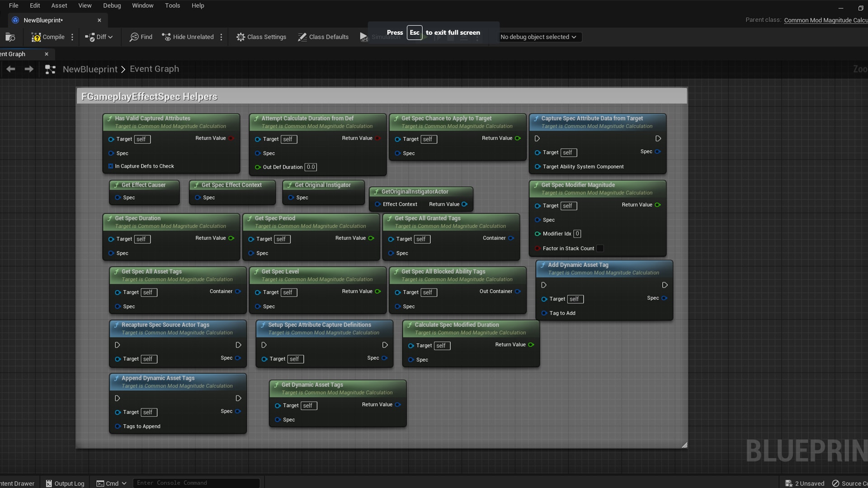Click the 2 Unsaved status button
The height and width of the screenshot is (488, 868).
point(805,483)
